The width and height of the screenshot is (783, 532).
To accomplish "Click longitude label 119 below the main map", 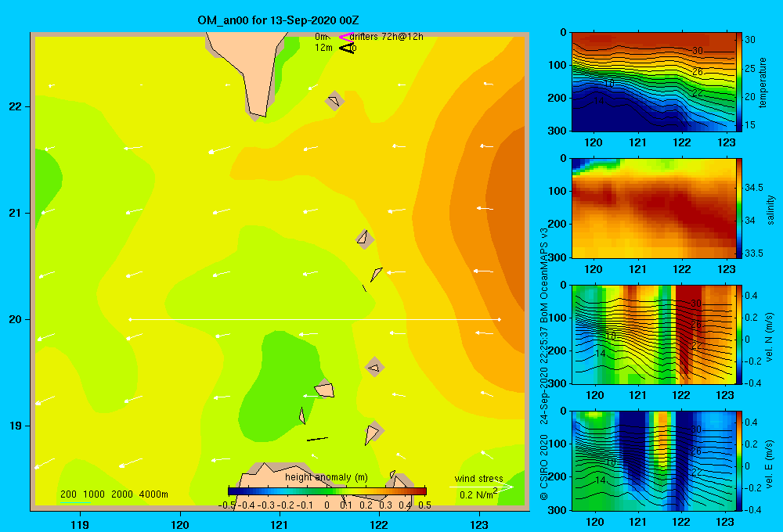I will coord(80,524).
